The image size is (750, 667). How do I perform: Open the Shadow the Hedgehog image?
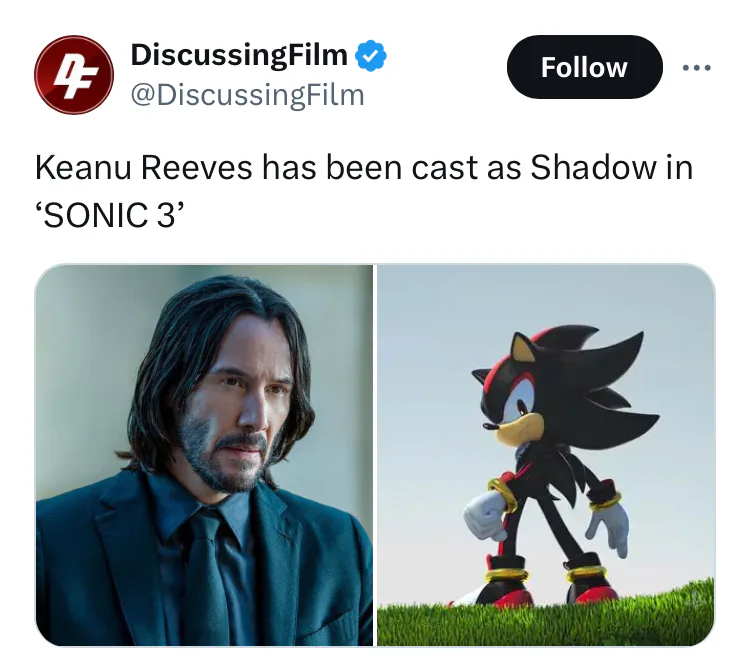click(546, 455)
